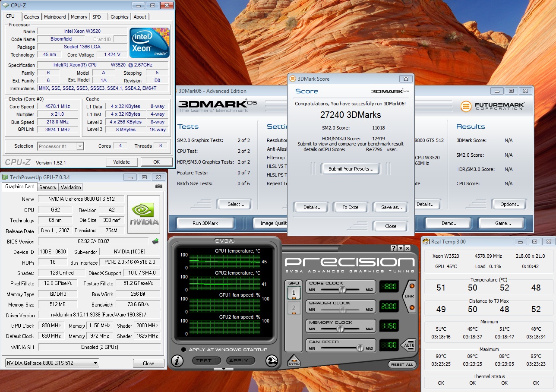The image size is (556, 392).
Task: Switch to the Caches tab in CPU-Z
Action: 32,17
